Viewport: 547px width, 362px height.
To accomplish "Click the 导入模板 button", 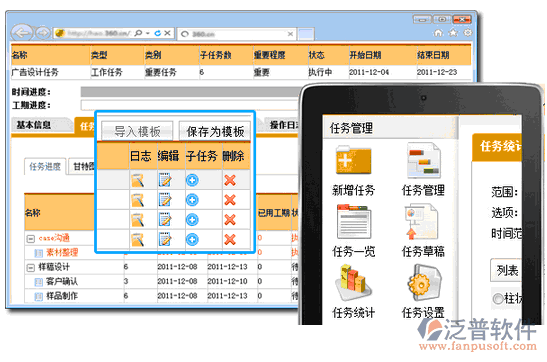I will click(x=137, y=131).
